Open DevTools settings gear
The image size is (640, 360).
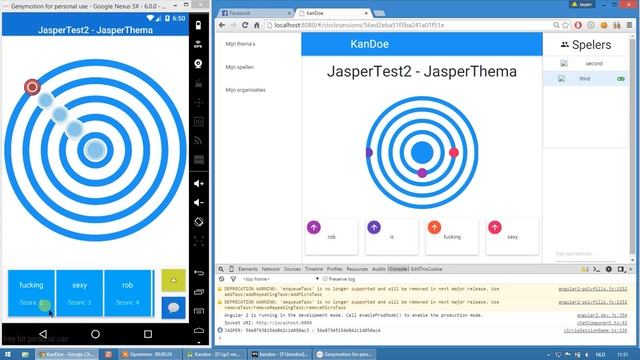pyautogui.click(x=609, y=269)
